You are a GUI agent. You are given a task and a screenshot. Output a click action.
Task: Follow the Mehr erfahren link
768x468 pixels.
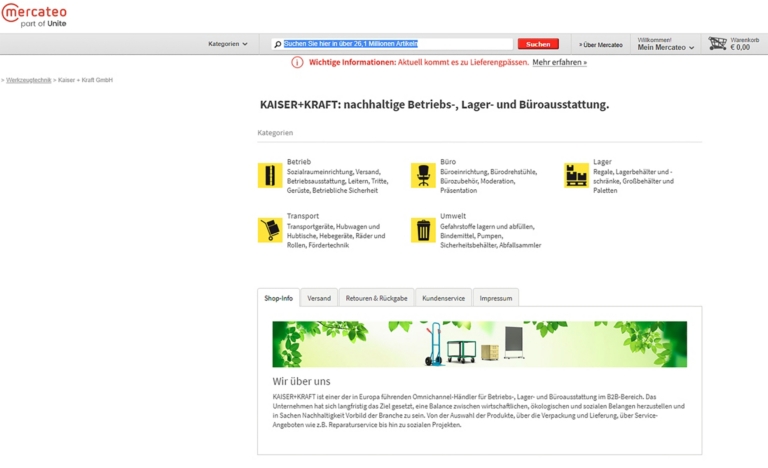pyautogui.click(x=559, y=62)
